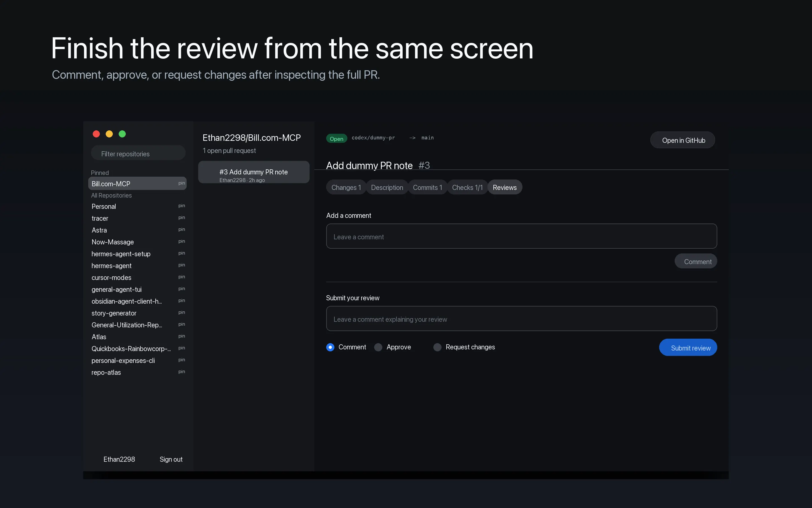The height and width of the screenshot is (508, 812).
Task: Click the codex/dummy-pr branch name
Action: [x=373, y=138]
